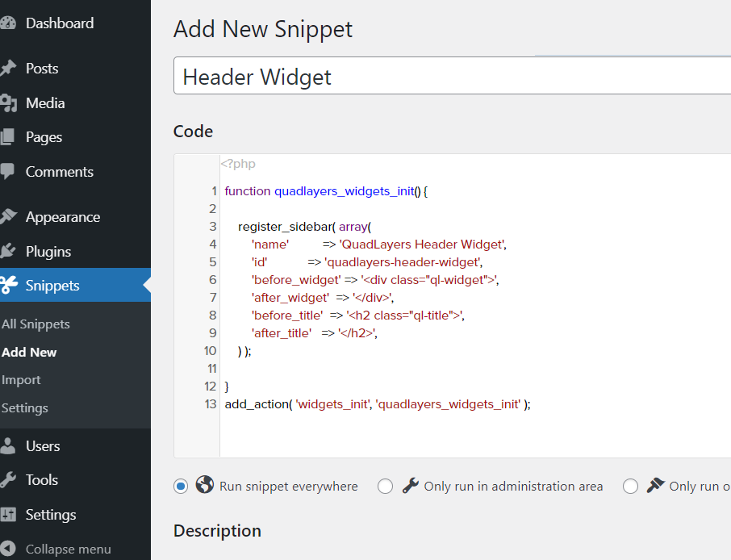Click the globe icon for run everywhere
Image resolution: width=731 pixels, height=560 pixels.
point(205,484)
